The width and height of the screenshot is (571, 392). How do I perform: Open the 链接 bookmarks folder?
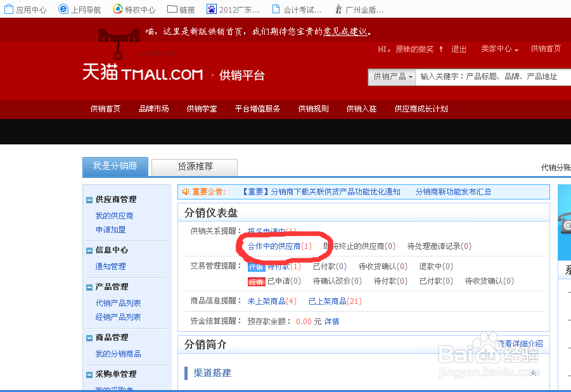tap(181, 9)
